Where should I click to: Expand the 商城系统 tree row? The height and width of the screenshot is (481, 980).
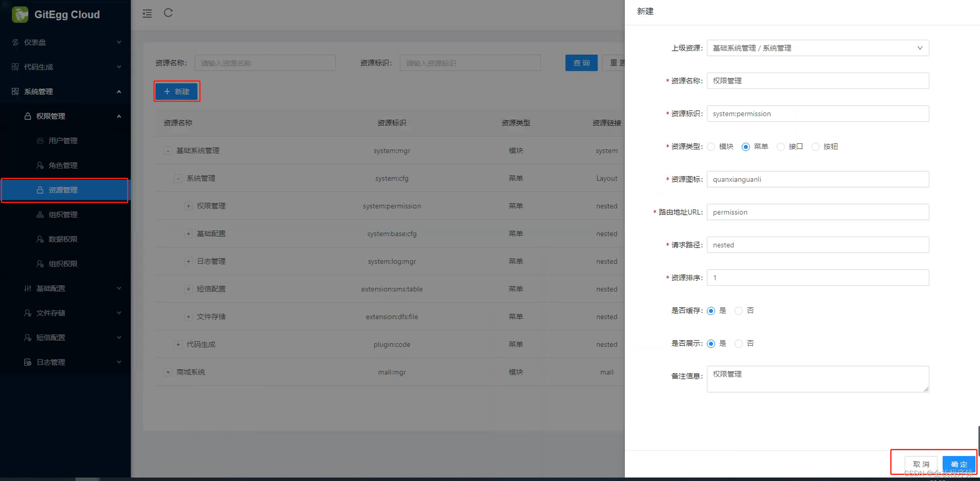168,372
